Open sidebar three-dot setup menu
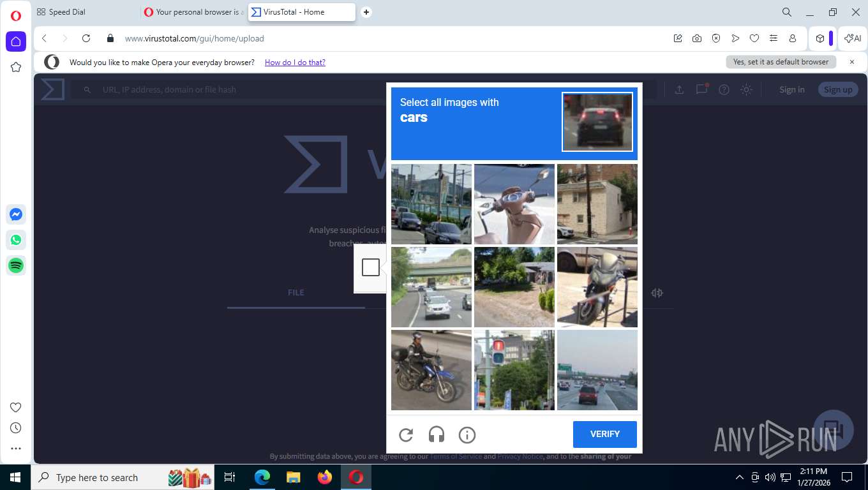This screenshot has height=490, width=868. point(16,449)
